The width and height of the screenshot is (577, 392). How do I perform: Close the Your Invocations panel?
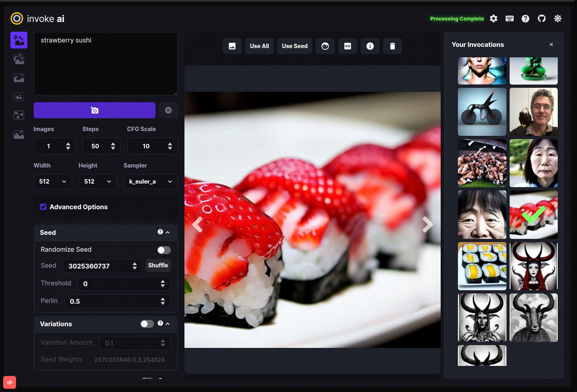(551, 44)
